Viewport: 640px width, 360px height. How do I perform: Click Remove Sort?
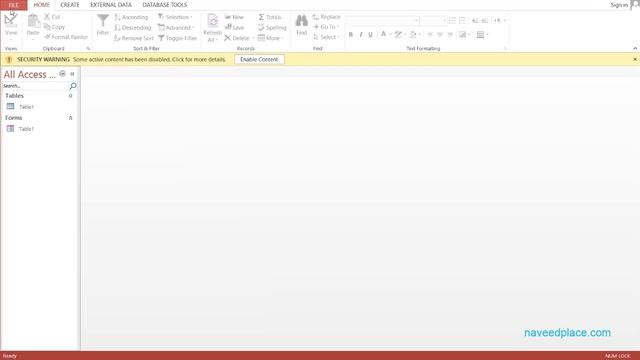coord(134,38)
